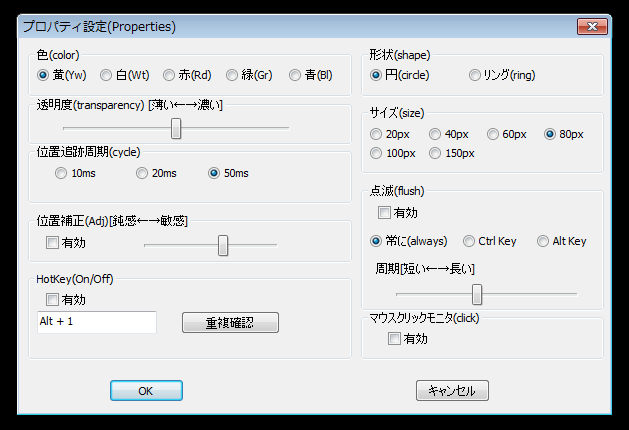Click the transparency slider handle

(x=176, y=128)
